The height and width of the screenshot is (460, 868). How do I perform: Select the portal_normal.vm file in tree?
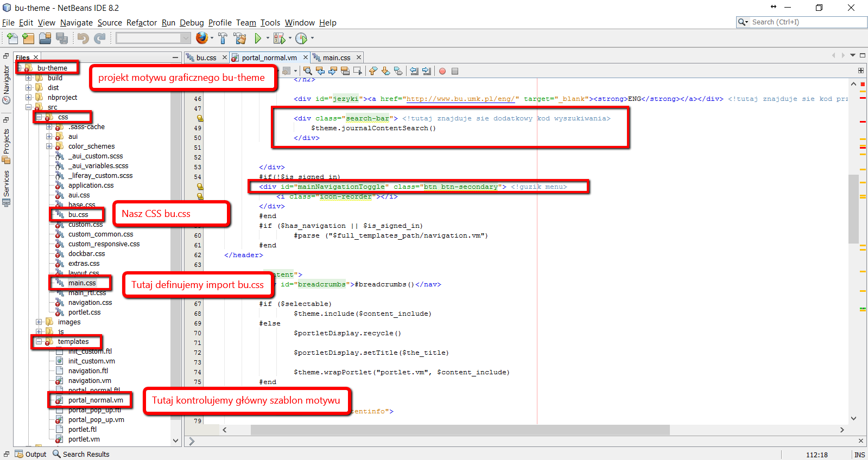click(96, 400)
